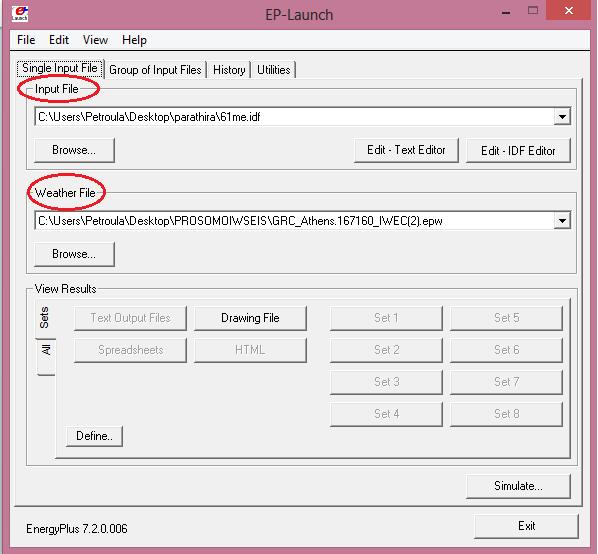Viewport: 598px width, 554px height.
Task: Maximize the EP-Launch window
Action: click(x=533, y=11)
